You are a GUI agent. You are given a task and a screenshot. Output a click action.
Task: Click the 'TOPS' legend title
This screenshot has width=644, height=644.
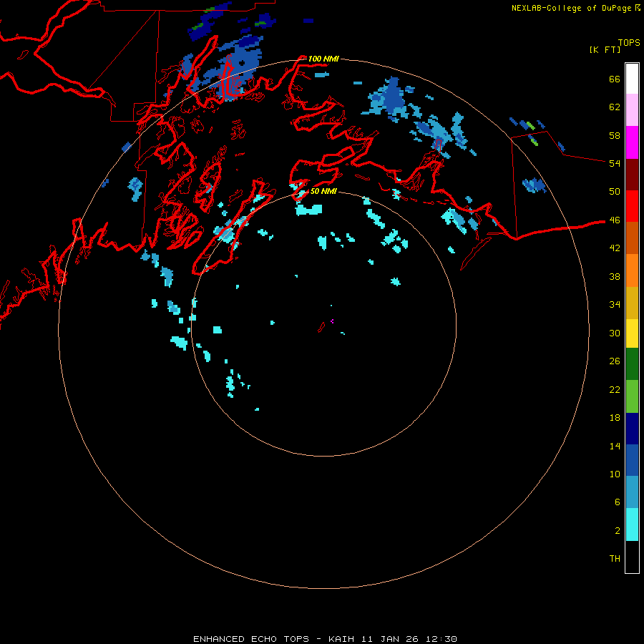pos(629,43)
